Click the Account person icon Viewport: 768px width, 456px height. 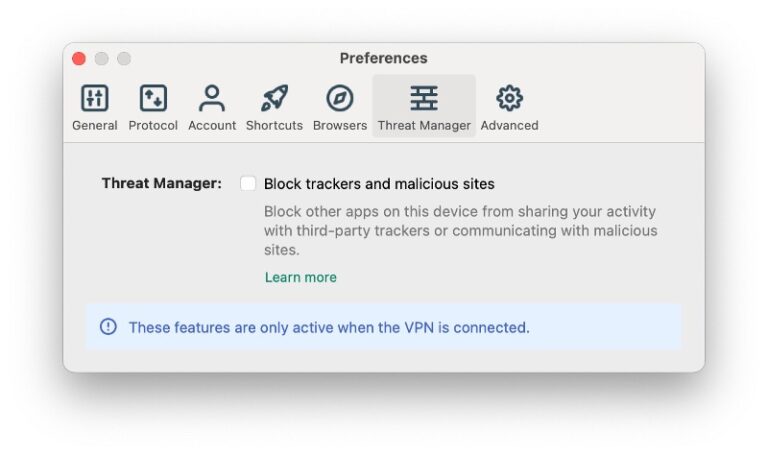coord(212,98)
